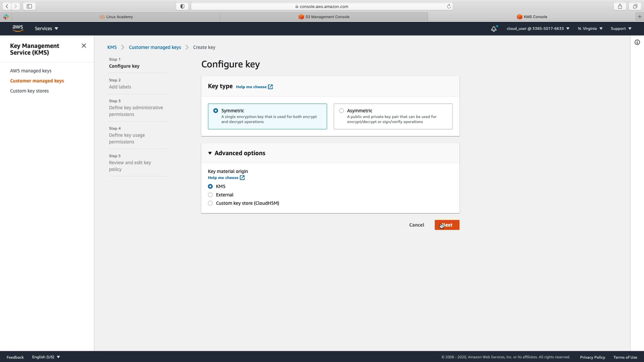Click the Create key breadcrumb text
Image resolution: width=644 pixels, height=362 pixels.
(x=204, y=47)
